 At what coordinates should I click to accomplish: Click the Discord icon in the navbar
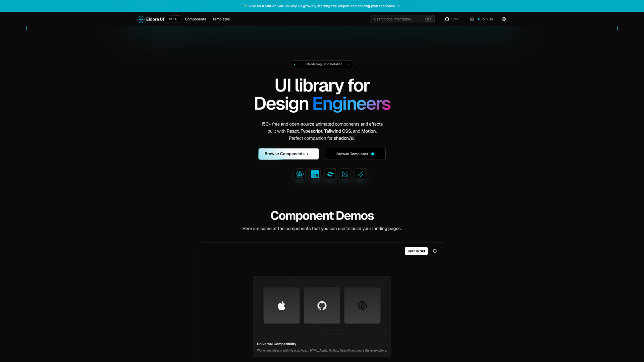tap(472, 19)
